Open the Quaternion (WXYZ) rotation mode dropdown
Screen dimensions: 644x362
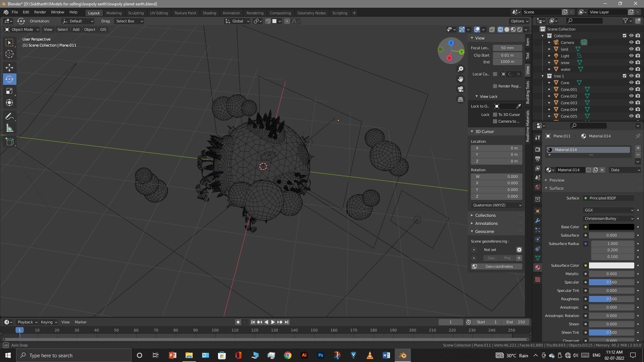point(496,205)
